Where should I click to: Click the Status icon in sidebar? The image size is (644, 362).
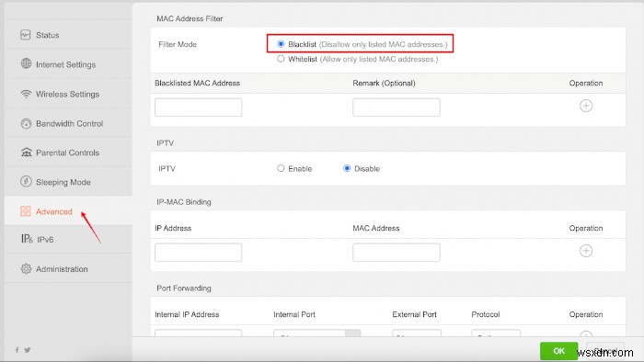click(x=26, y=35)
